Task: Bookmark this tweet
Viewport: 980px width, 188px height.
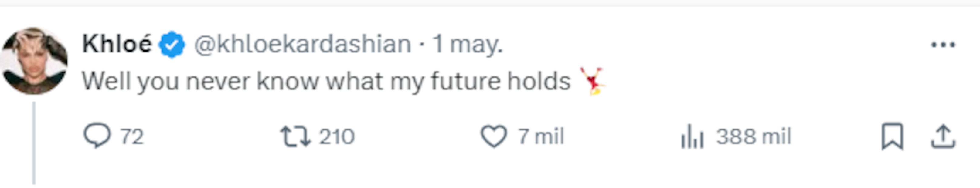Action: 892,136
